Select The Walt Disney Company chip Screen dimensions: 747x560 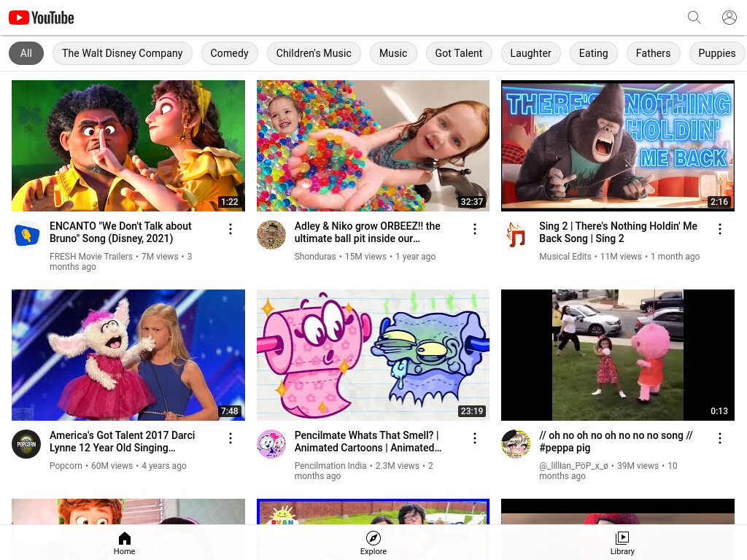click(x=123, y=53)
